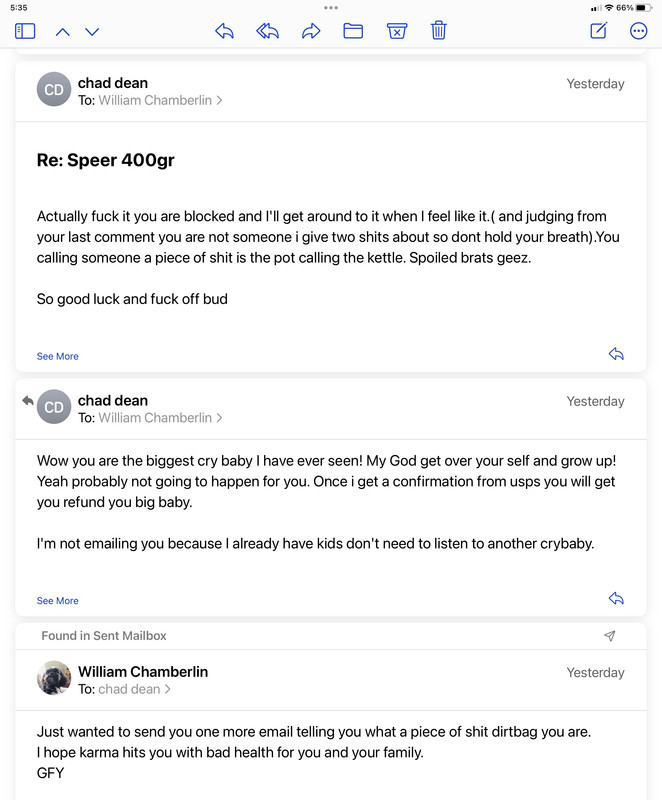Click the Reply All double-arrow icon
Image resolution: width=662 pixels, height=800 pixels.
tap(267, 31)
